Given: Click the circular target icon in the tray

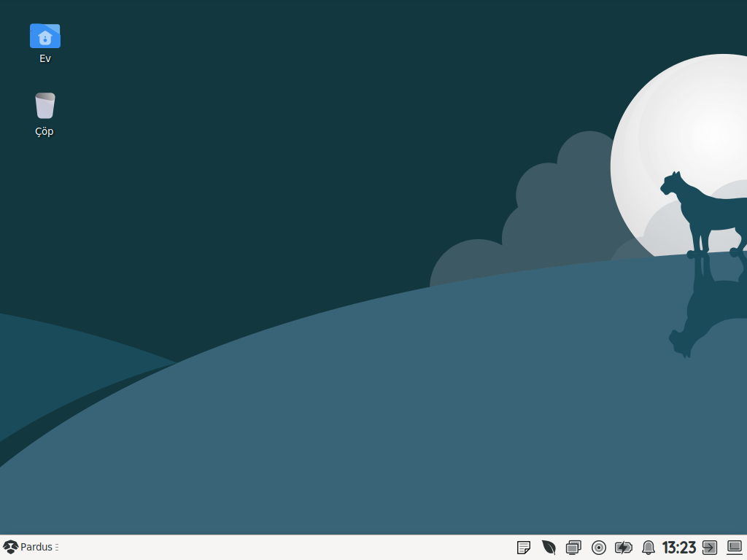Looking at the screenshot, I should [599, 548].
